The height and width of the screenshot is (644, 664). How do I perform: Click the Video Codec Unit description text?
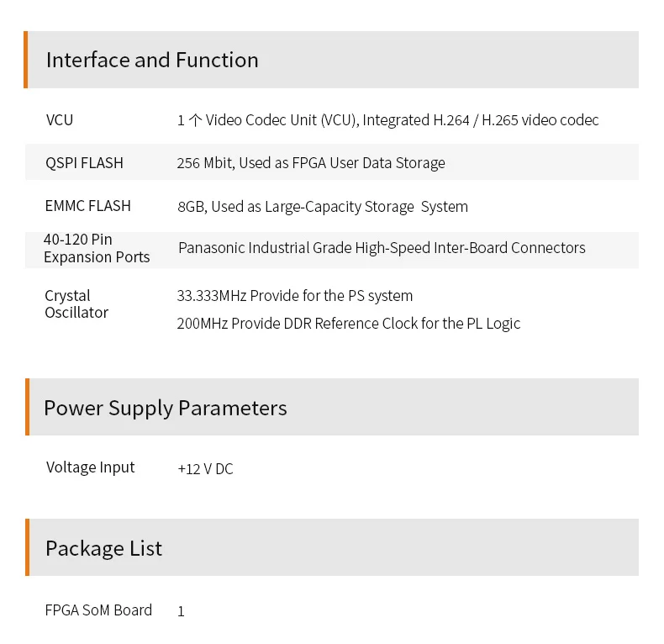coord(387,120)
